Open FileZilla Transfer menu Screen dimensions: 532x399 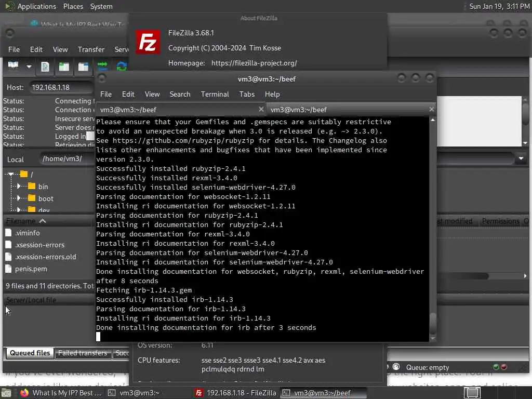click(91, 49)
